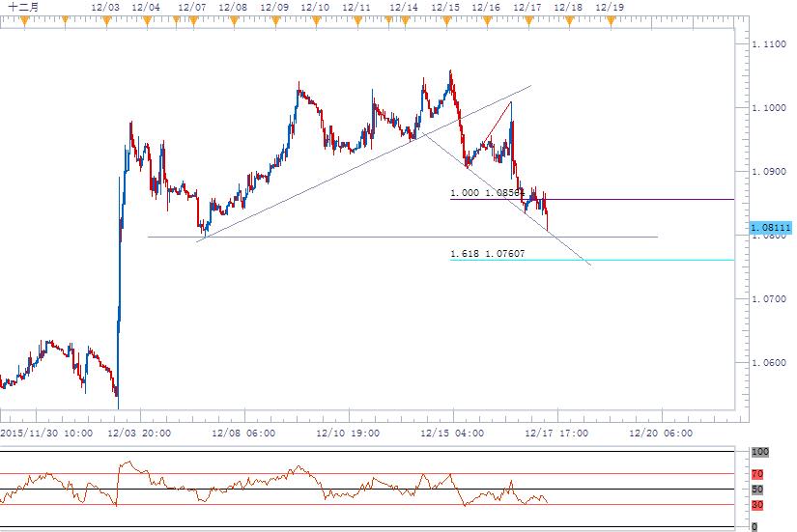Click the time label 12/17 17:00
The image size is (797, 532).
(556, 434)
